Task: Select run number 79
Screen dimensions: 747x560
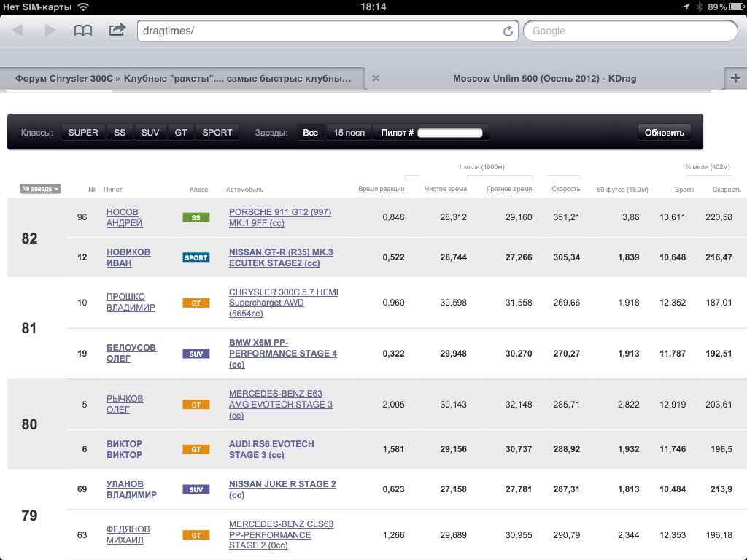Action: tap(29, 516)
